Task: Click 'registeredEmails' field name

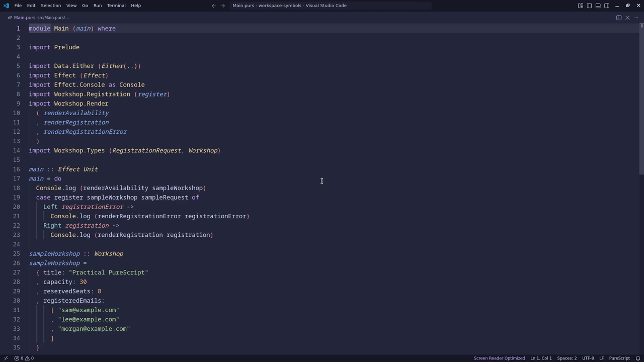Action: [72, 301]
